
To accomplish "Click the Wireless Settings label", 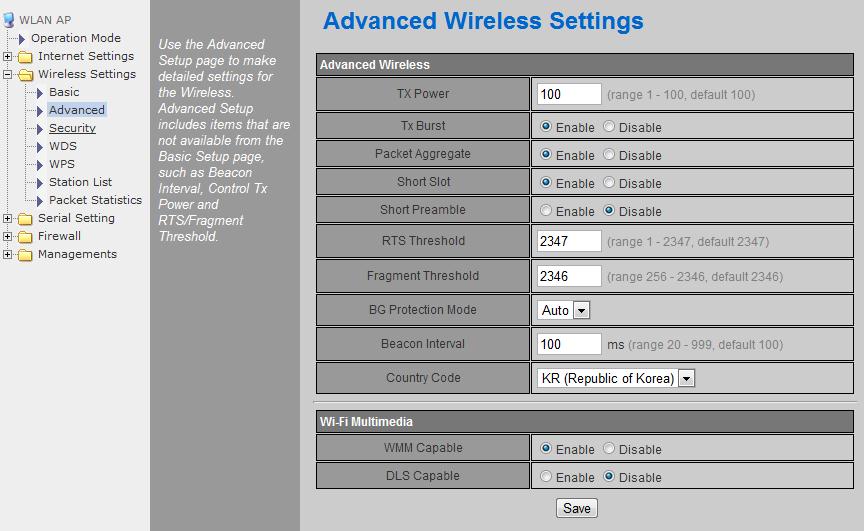I will (x=87, y=74).
